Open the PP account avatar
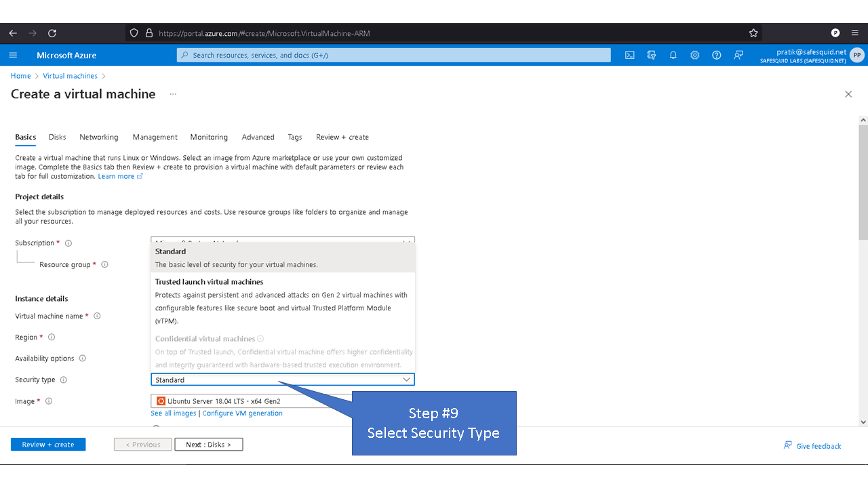The image size is (868, 488). 857,56
